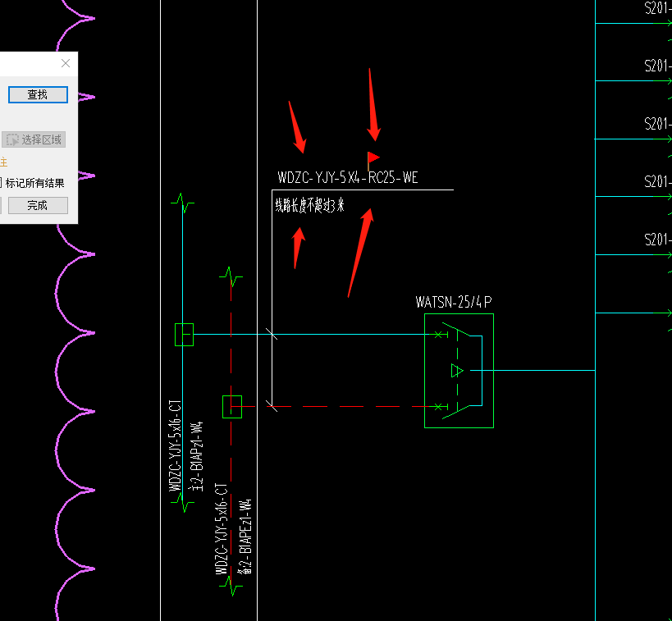672x621 pixels.
Task: Click the 完成 button
Action: tap(38, 205)
